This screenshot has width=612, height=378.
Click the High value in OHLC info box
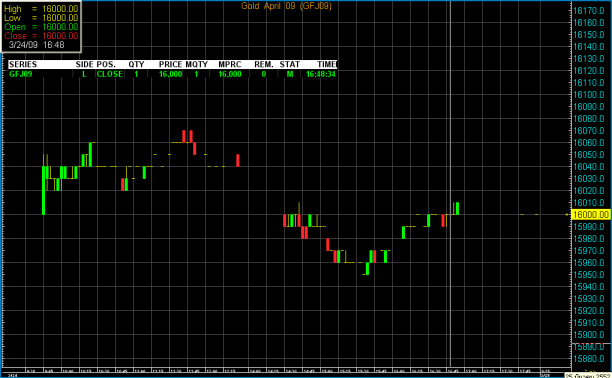(60, 9)
